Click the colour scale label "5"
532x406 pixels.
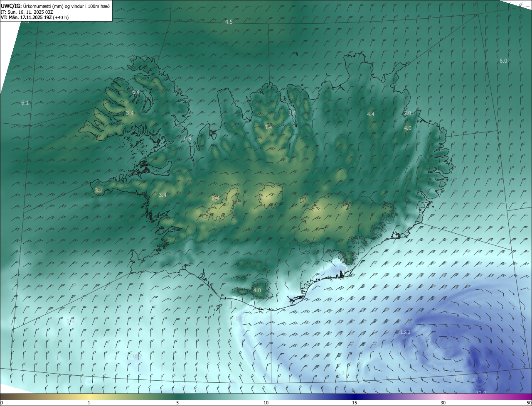[x=177, y=403]
